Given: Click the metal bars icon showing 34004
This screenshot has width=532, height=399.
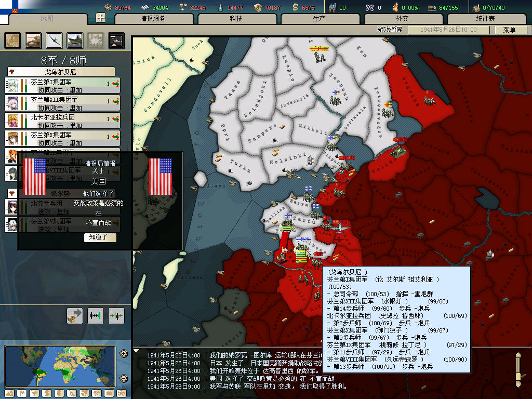Looking at the screenshot, I should point(145,7).
